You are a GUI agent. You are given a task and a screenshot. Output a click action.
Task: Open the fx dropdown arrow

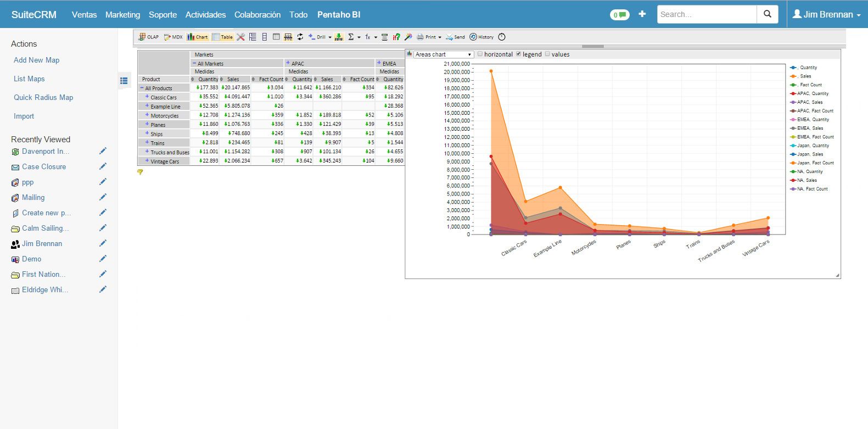[376, 37]
